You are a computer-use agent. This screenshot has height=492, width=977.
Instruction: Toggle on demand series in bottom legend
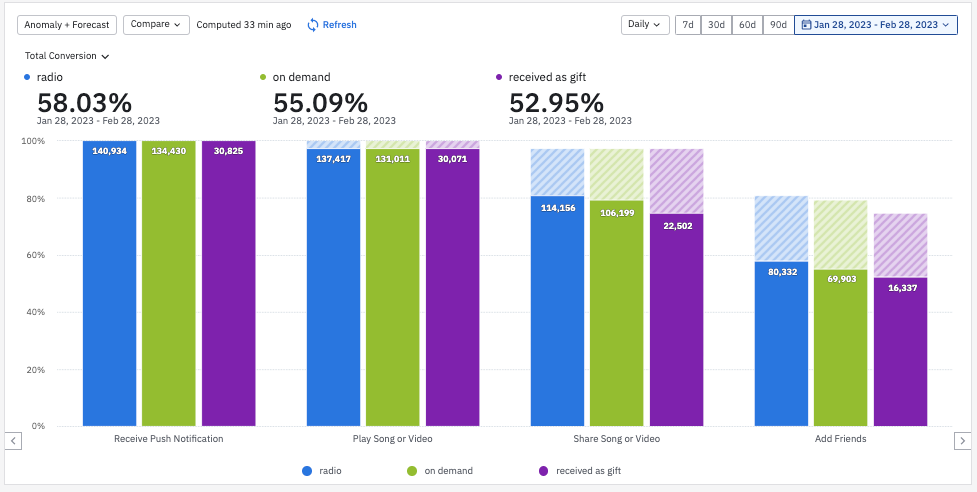point(439,471)
